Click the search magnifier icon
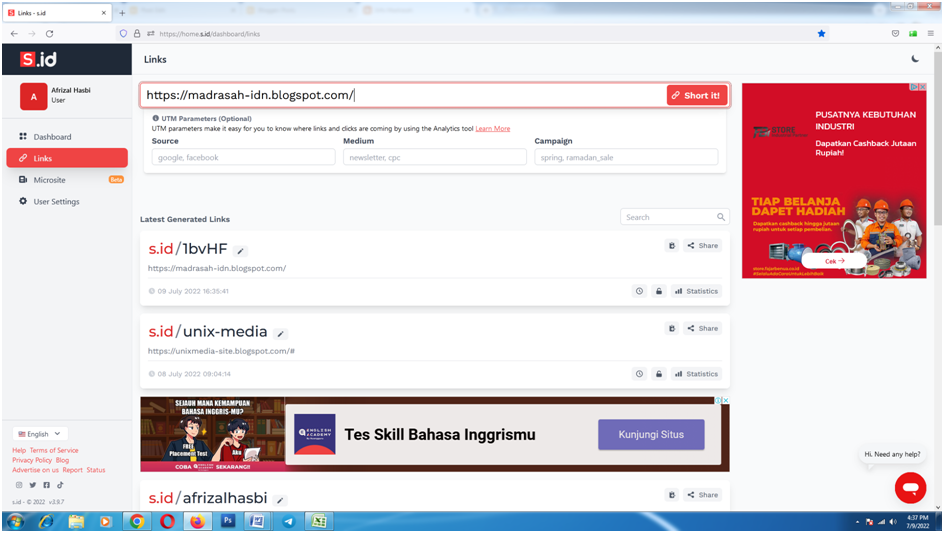This screenshot has width=944, height=533. [721, 217]
